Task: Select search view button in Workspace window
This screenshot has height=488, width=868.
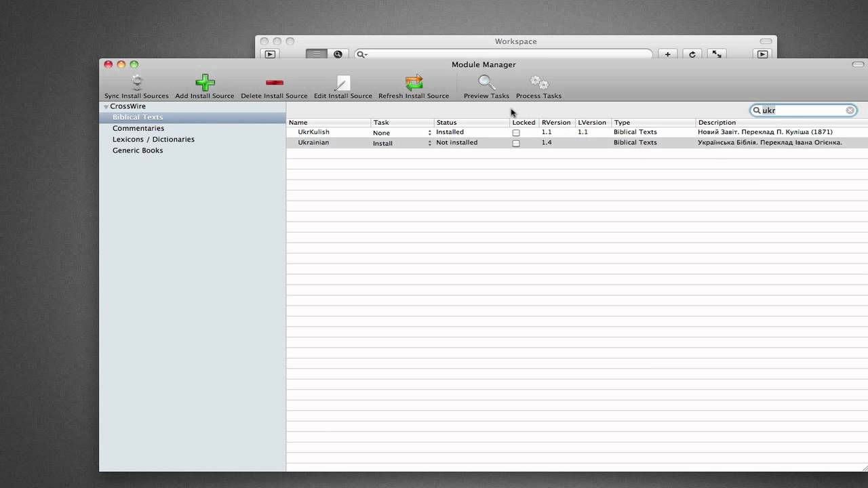Action: 338,54
